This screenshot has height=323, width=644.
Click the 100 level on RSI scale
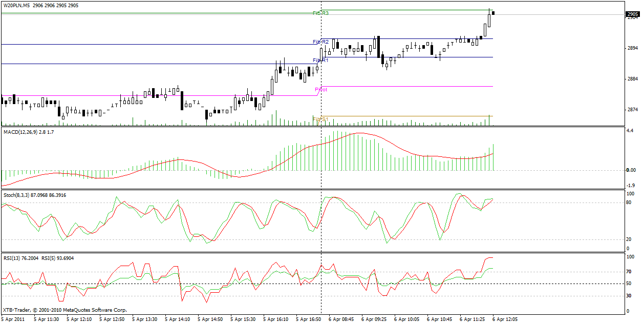pos(631,256)
